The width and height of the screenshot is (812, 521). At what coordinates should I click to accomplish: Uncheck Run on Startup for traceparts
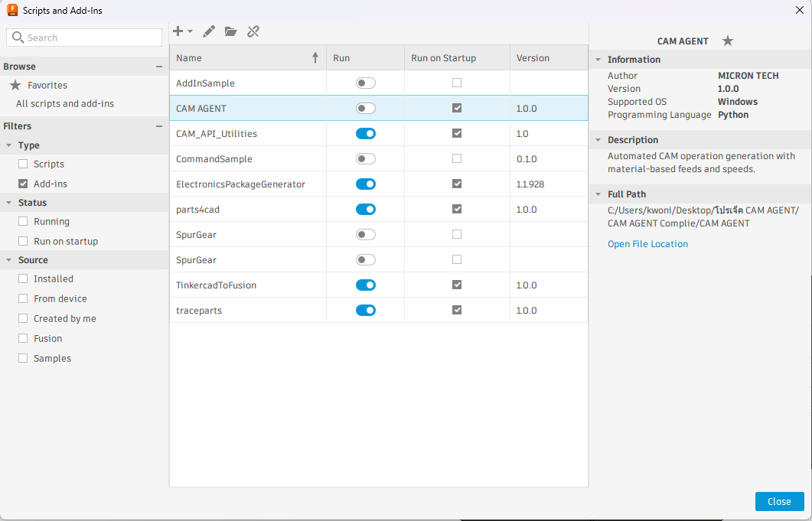[x=457, y=311]
